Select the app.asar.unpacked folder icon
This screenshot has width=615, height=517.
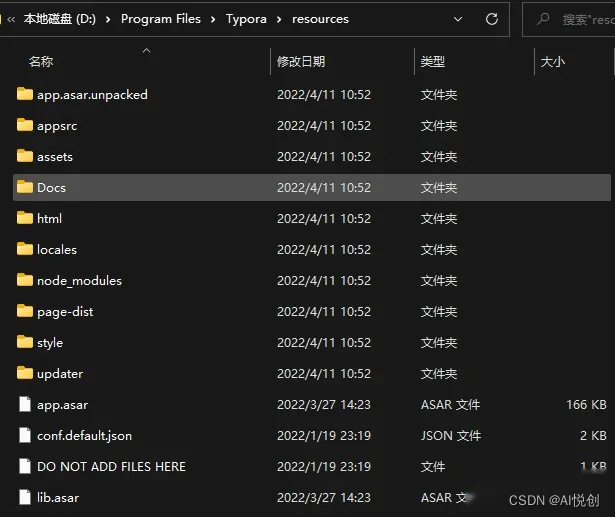25,94
